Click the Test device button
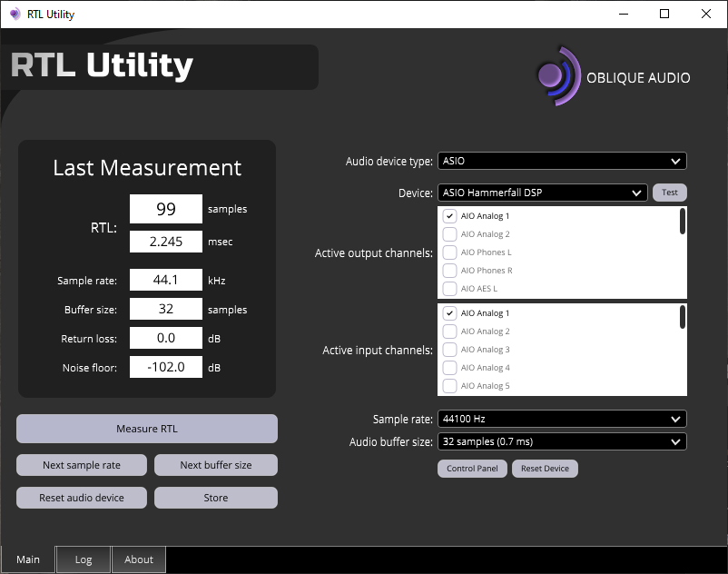The image size is (728, 574). pos(670,193)
